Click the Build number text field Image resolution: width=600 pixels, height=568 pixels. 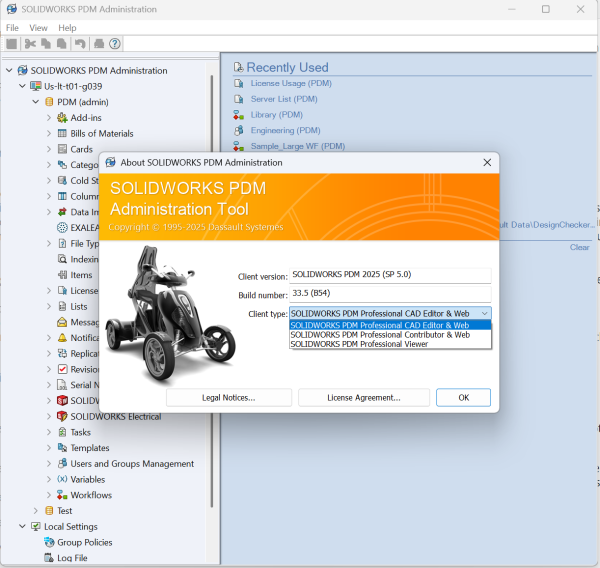[390, 294]
